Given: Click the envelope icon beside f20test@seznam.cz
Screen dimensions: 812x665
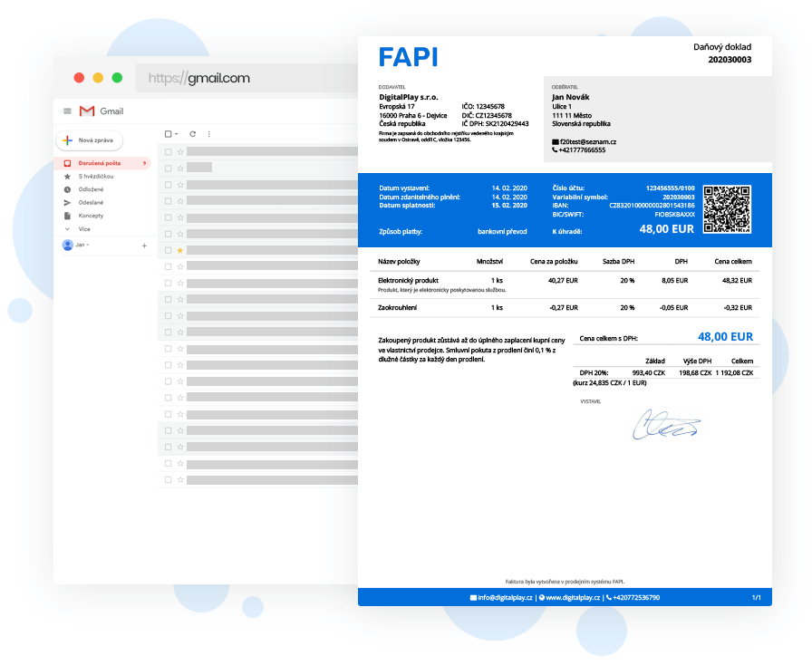Looking at the screenshot, I should (556, 142).
